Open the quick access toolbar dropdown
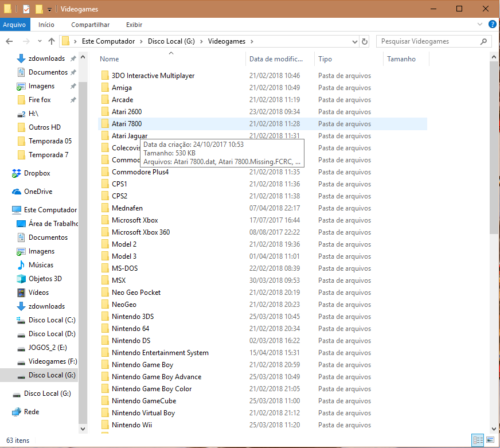 click(x=49, y=9)
